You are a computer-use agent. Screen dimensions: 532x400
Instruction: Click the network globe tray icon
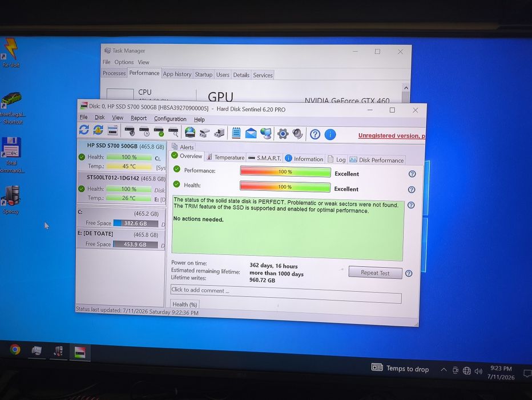click(x=467, y=371)
